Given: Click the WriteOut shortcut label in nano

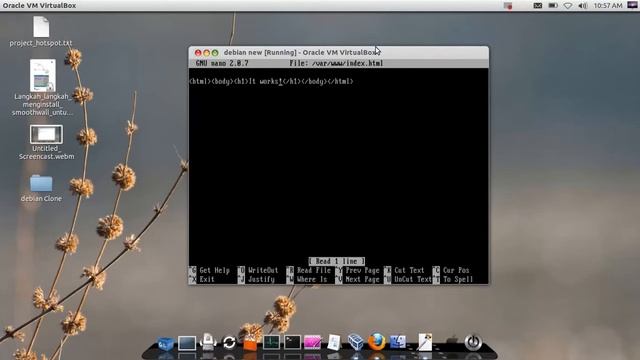Looking at the screenshot, I should pyautogui.click(x=263, y=270).
